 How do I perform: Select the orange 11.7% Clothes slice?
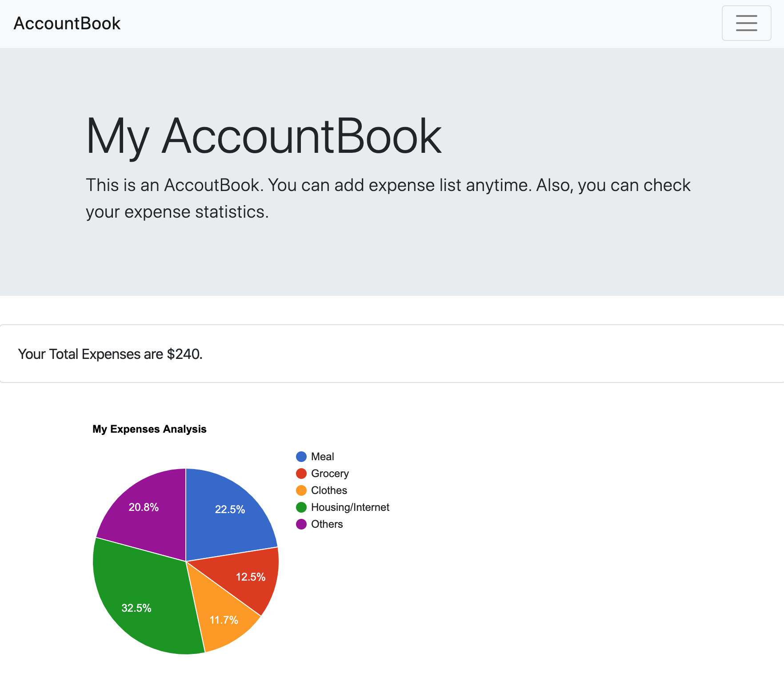pos(224,620)
